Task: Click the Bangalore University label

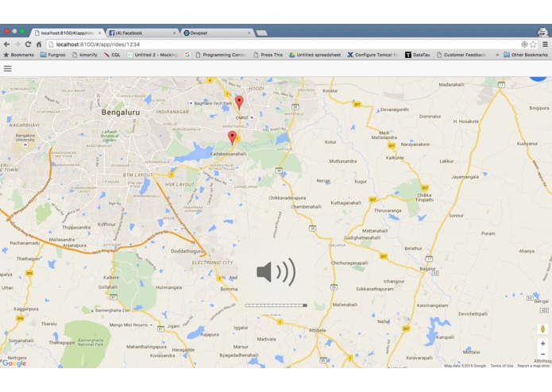Action: pyautogui.click(x=25, y=137)
